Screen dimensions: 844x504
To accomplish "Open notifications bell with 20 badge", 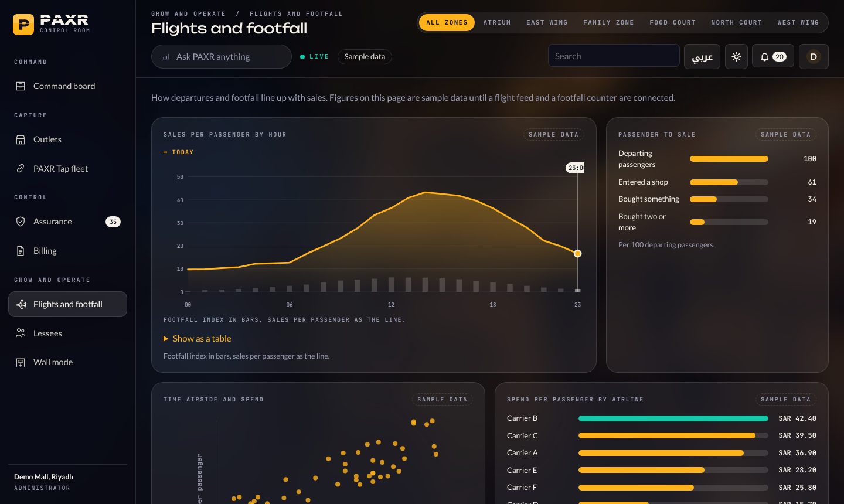I will [773, 57].
